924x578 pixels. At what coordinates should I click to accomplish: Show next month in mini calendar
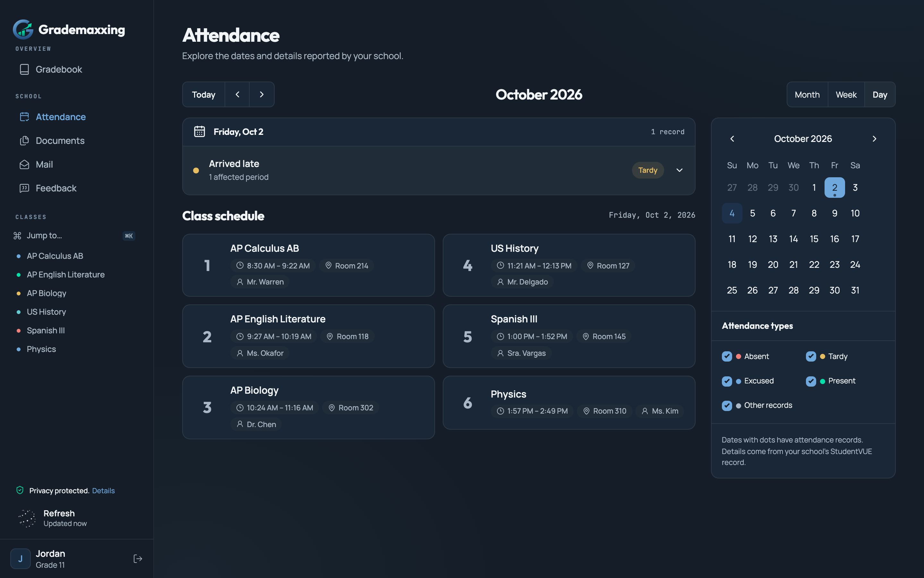point(874,139)
